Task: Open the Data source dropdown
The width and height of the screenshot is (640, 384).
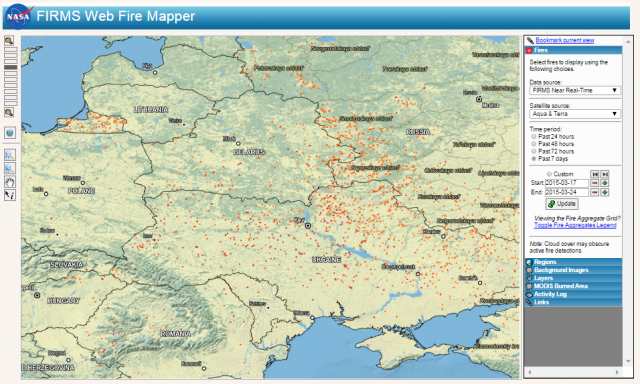Action: click(x=575, y=91)
